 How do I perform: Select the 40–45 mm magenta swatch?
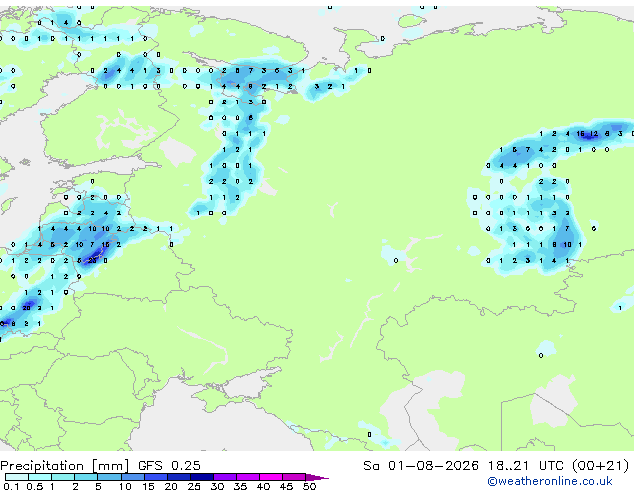click(x=271, y=477)
